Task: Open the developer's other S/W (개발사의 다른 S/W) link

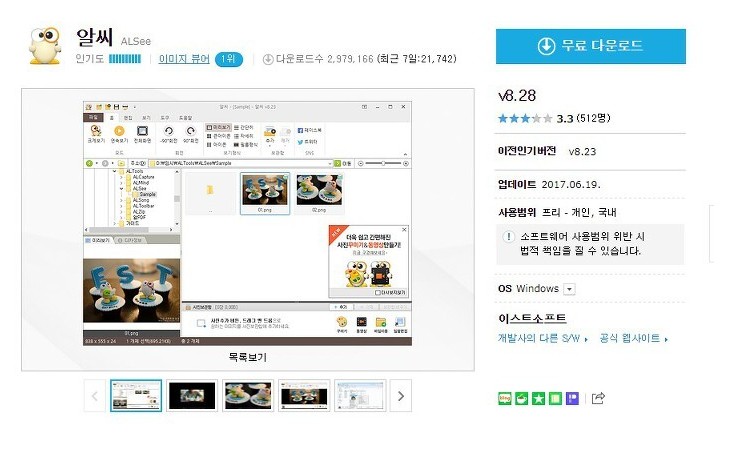Action: (542, 338)
